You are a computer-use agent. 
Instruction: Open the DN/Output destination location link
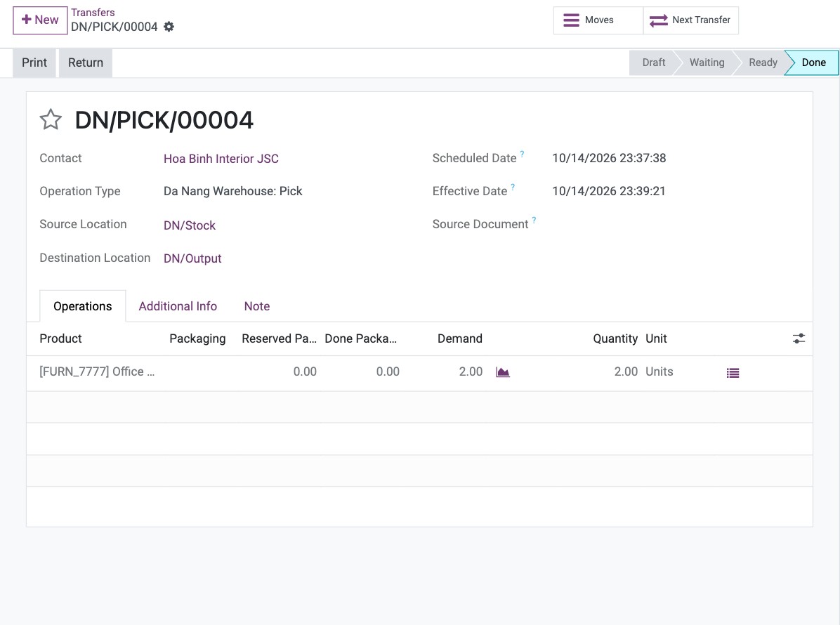[192, 258]
